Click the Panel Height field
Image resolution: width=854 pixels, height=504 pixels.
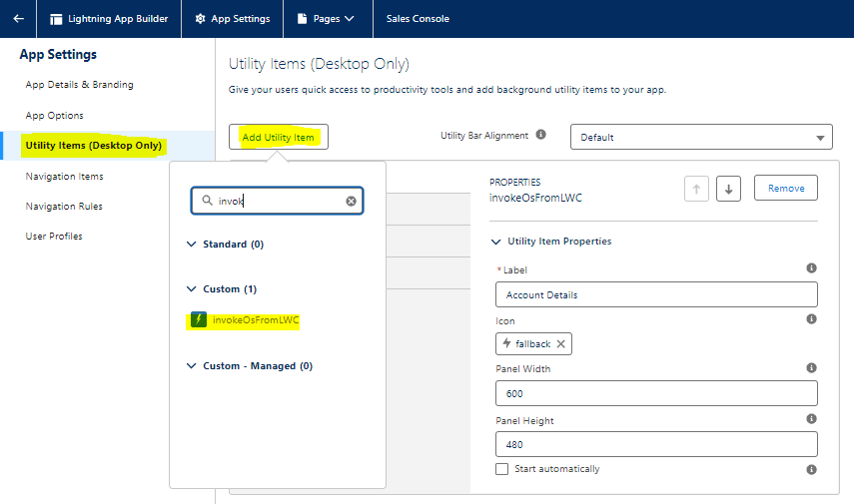[x=656, y=444]
